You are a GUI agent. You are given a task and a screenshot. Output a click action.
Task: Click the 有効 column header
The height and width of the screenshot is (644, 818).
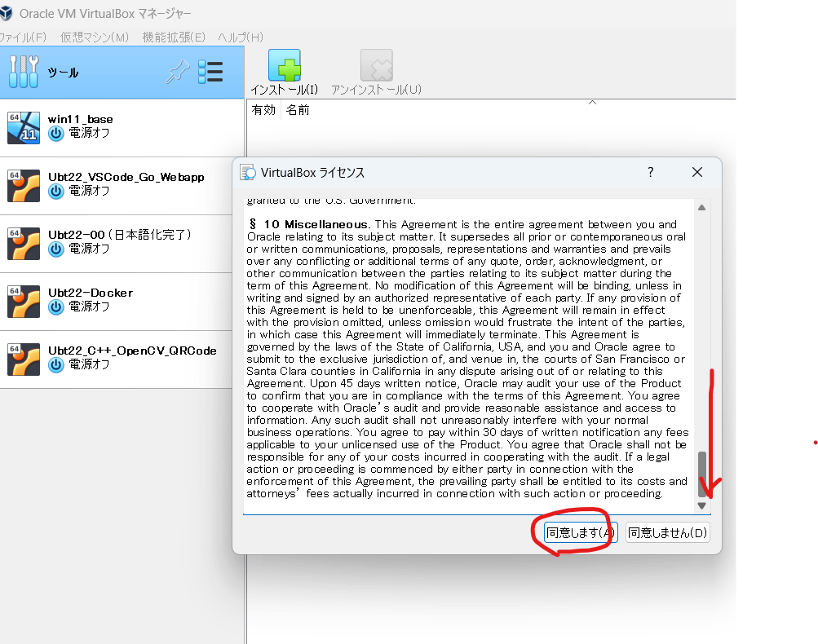point(263,110)
